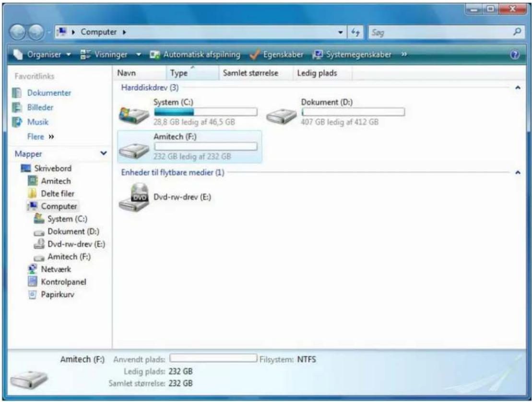
Task: Click the '28,8 GB ledig af 46,5 GB' text
Action: 194,122
